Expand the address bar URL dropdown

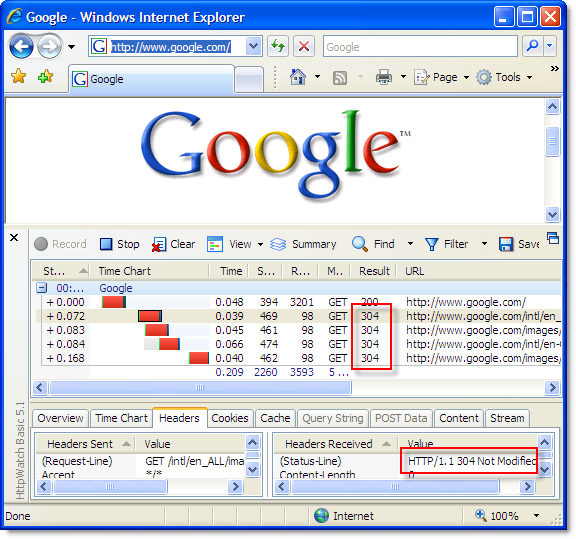click(253, 46)
